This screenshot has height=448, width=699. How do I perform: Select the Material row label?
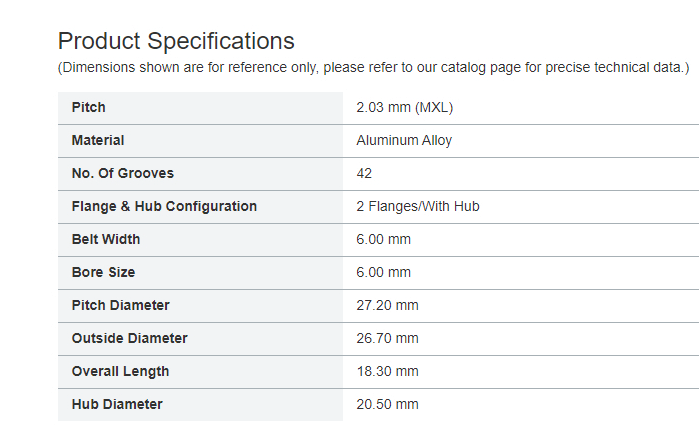[98, 140]
